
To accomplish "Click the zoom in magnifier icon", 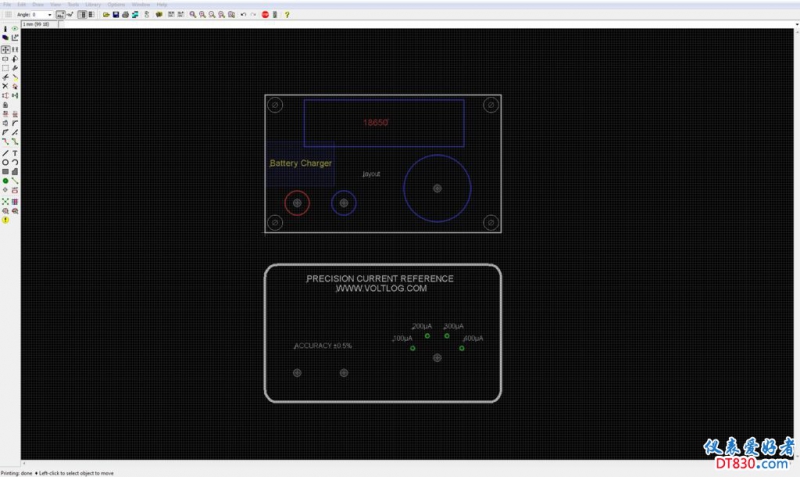I will [x=193, y=15].
